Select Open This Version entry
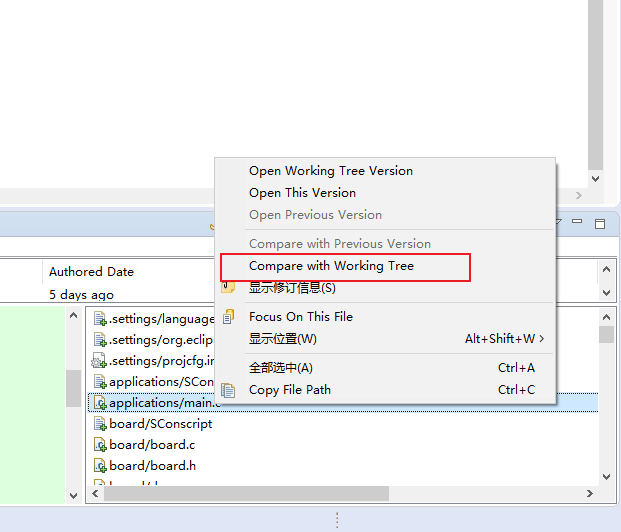Screen dimensions: 621x532 [x=302, y=193]
